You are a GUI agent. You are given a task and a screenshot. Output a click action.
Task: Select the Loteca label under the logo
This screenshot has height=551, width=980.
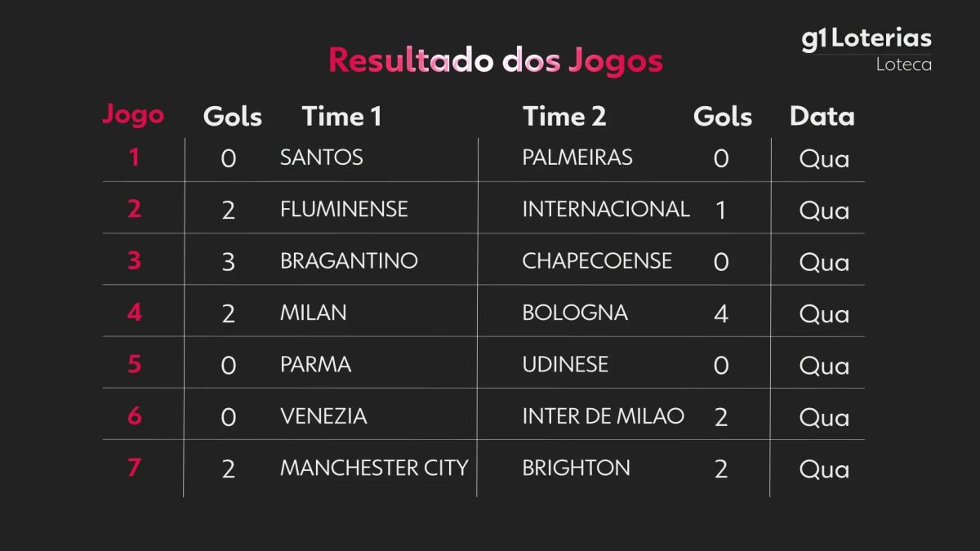click(x=904, y=64)
